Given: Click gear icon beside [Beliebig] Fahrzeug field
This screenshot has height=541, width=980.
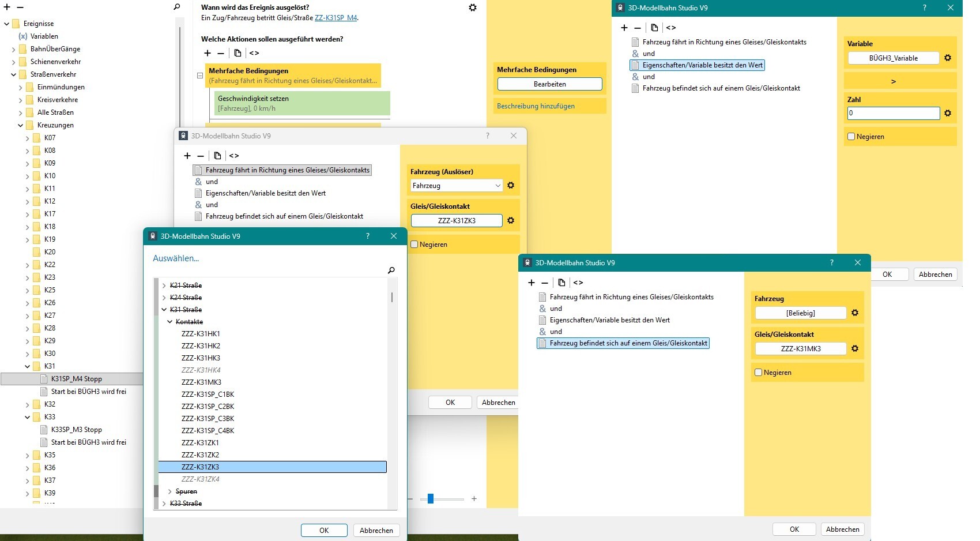Looking at the screenshot, I should click(855, 313).
